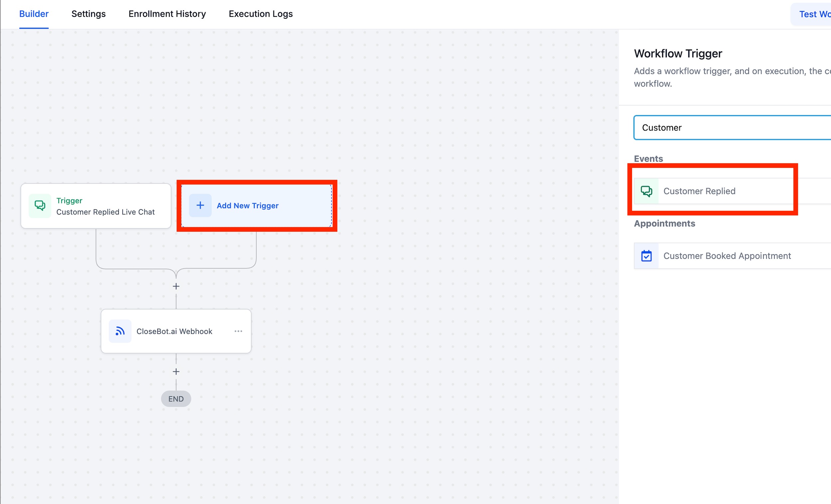831x504 pixels.
Task: Click the trigger search field containing Customer
Action: tap(732, 127)
